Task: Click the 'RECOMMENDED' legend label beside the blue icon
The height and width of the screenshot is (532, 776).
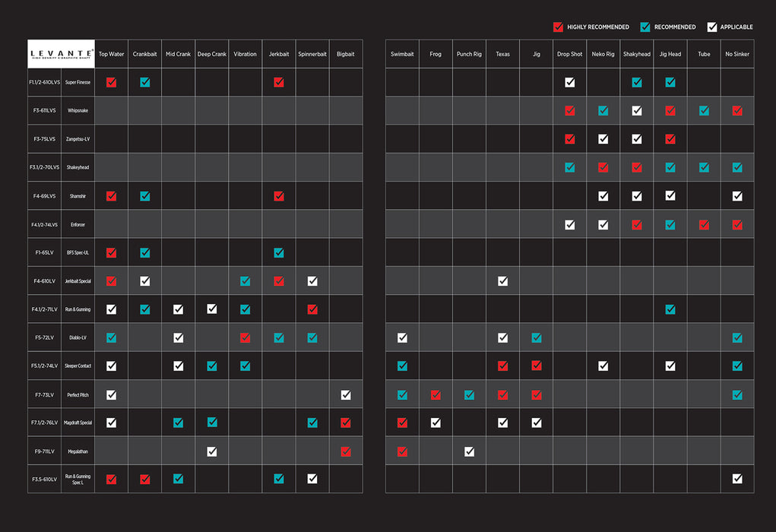Action: 675,27
